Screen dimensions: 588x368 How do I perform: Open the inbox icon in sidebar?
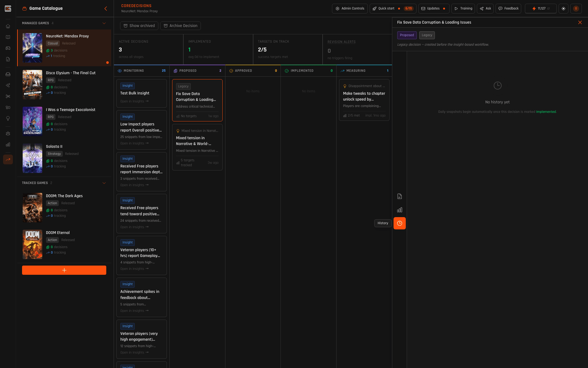tap(8, 74)
